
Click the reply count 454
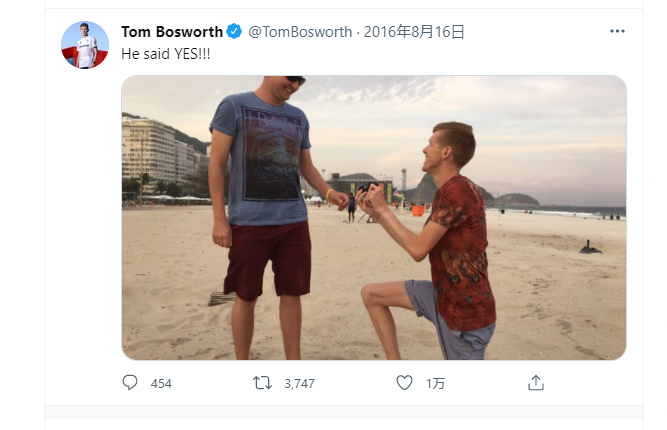(161, 384)
